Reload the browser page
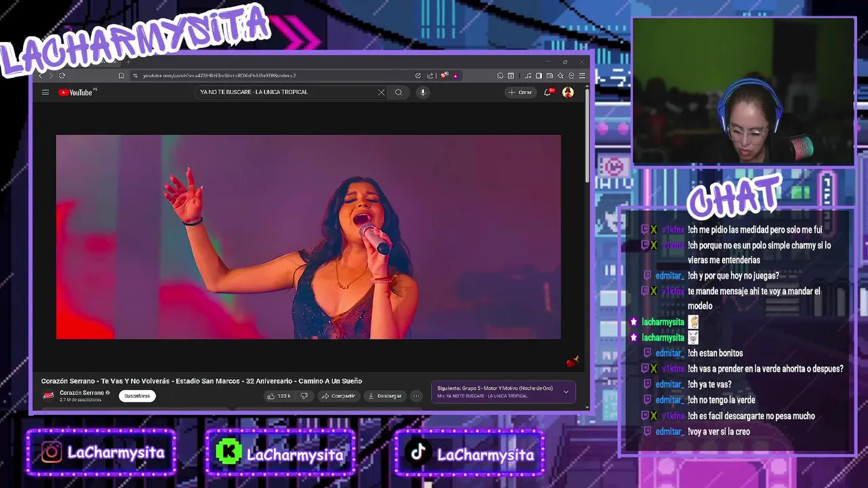868x488 pixels. (x=62, y=75)
